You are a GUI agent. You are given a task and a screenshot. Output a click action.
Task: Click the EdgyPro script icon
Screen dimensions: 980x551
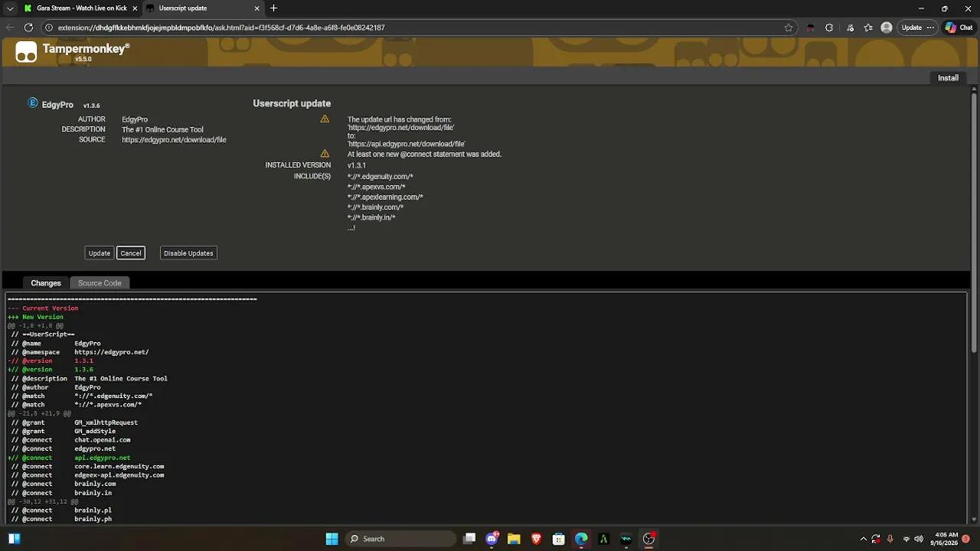[x=33, y=103]
